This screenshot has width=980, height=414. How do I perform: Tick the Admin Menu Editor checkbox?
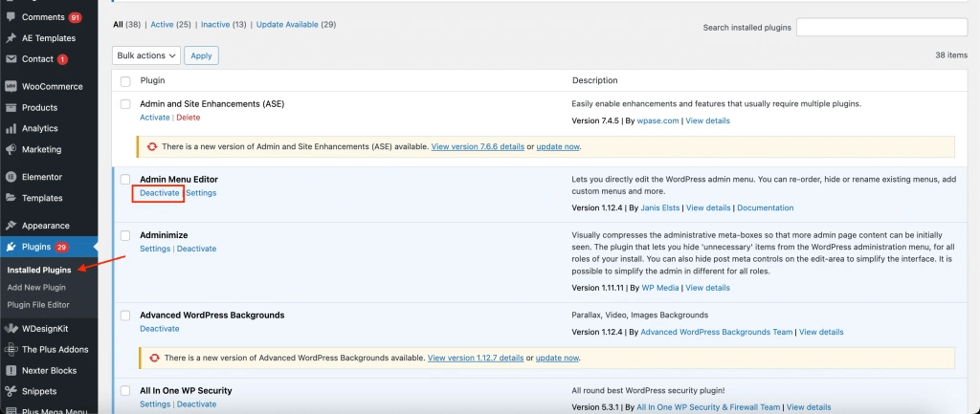pos(125,180)
